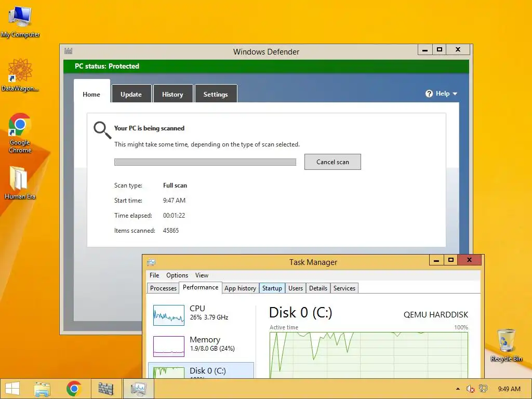Open Task Manager Options menu
The width and height of the screenshot is (532, 399).
coord(177,275)
